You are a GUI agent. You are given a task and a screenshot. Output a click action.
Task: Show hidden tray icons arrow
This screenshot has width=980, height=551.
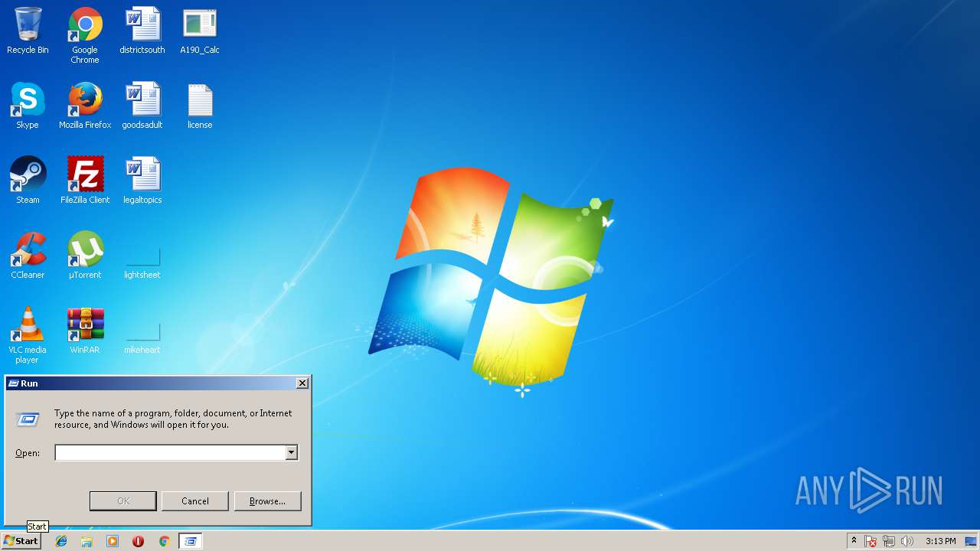854,541
